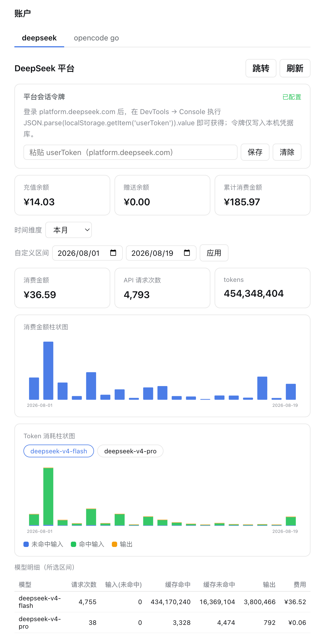Click the ¥36.52 cost cell
Screen dimensions: 319x644
(x=295, y=602)
